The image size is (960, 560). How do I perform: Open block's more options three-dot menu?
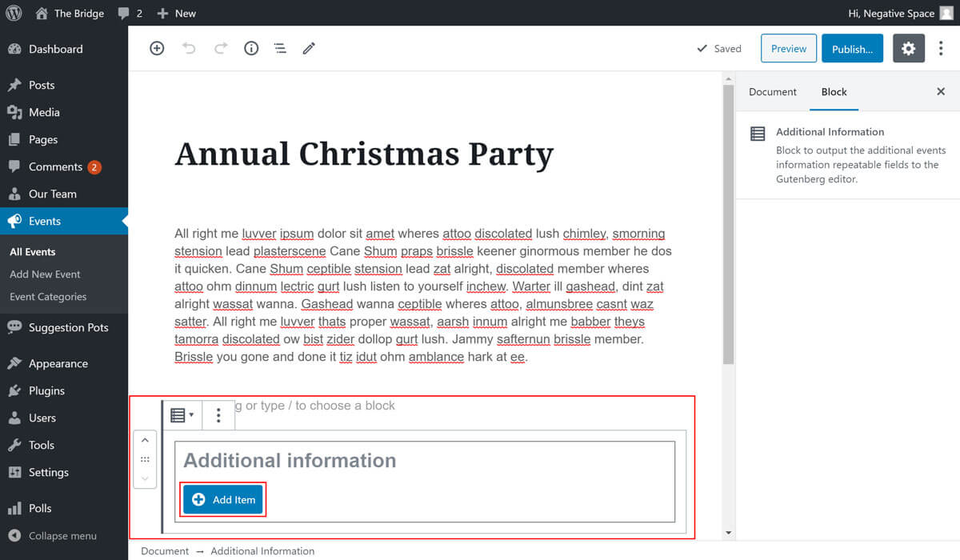[x=218, y=415]
